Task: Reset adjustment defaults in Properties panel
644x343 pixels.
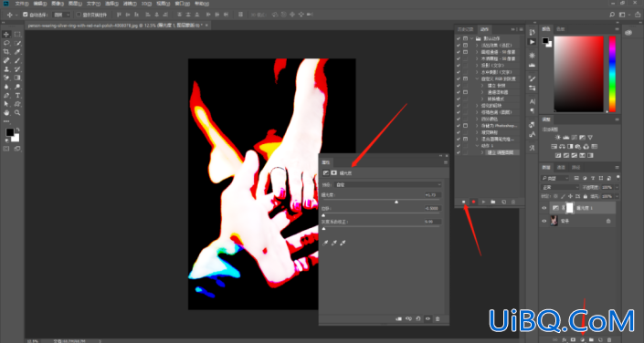Action: 418,318
